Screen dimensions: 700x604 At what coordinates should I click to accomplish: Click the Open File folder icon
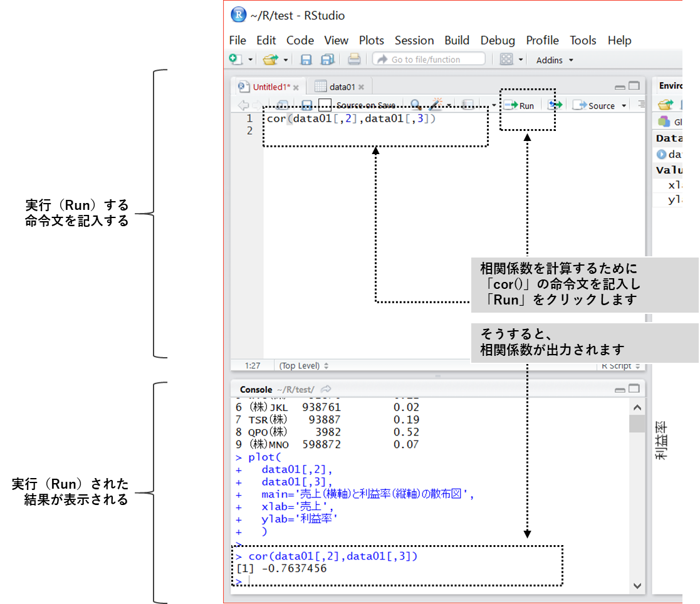point(270,60)
